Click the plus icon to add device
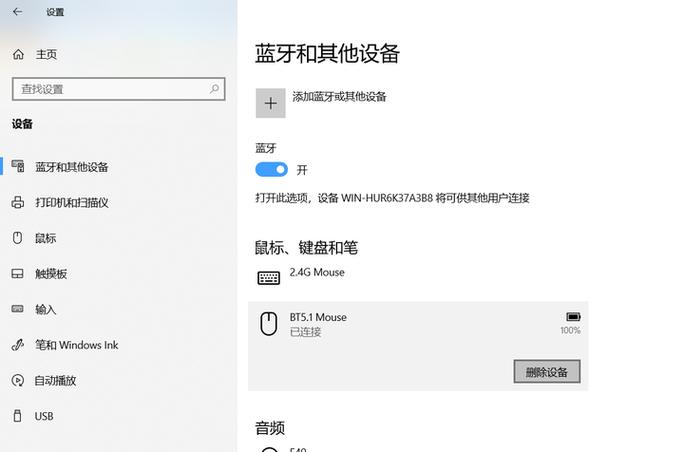 click(x=270, y=103)
